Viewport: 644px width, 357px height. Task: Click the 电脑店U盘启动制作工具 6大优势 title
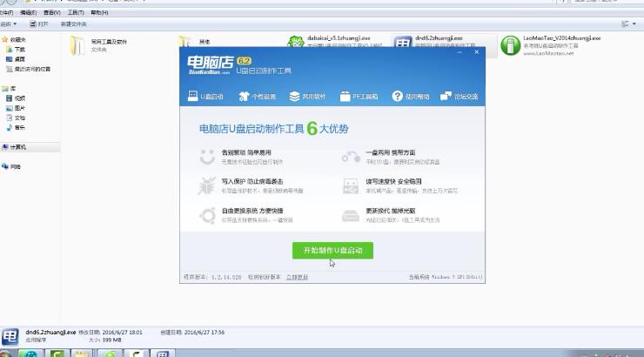tap(273, 129)
